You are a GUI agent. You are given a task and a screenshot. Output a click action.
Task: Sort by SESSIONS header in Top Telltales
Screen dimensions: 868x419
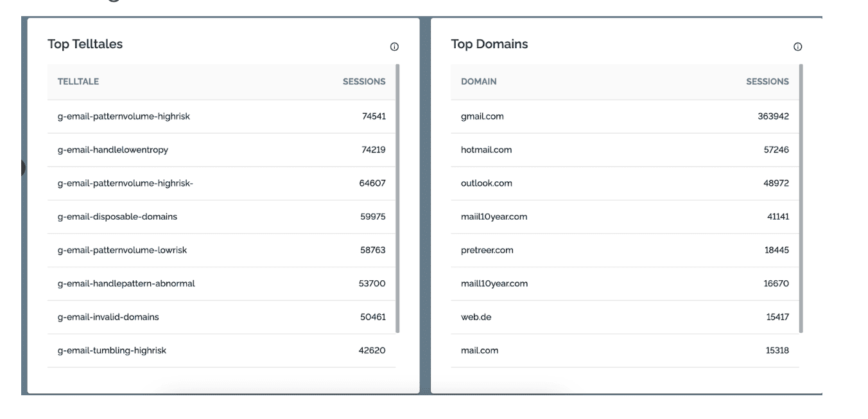[364, 82]
